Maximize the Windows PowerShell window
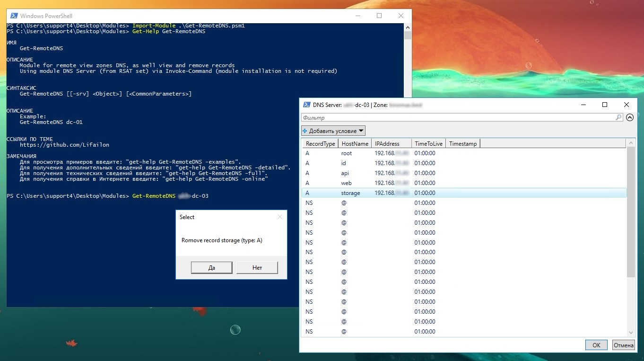The image size is (644, 361). coord(379,16)
